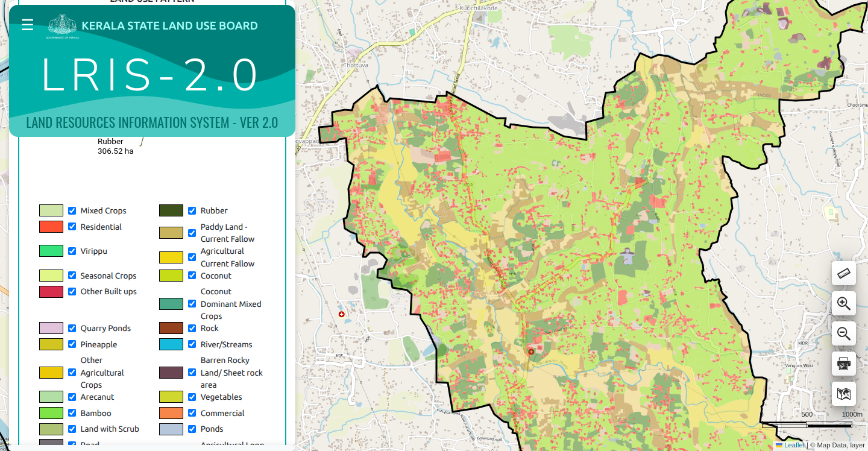Image resolution: width=868 pixels, height=451 pixels.
Task: Disable the River/Streams layer checkbox
Action: [192, 344]
